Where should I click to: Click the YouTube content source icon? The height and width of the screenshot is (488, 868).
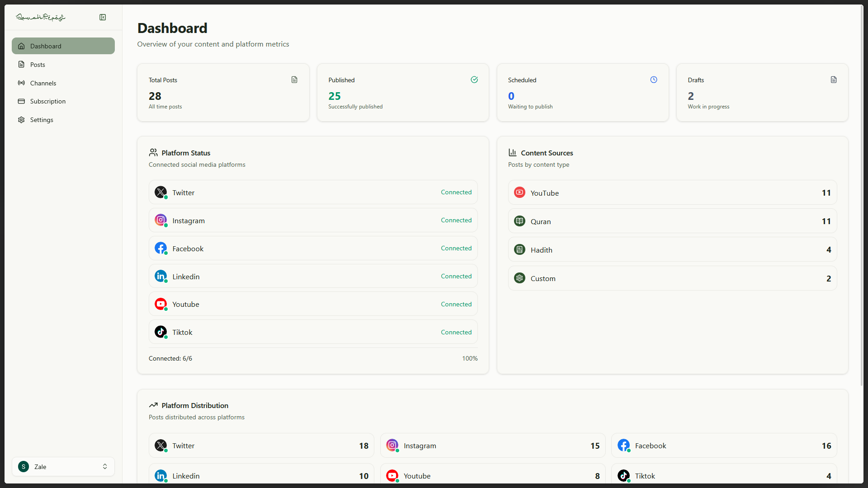519,192
